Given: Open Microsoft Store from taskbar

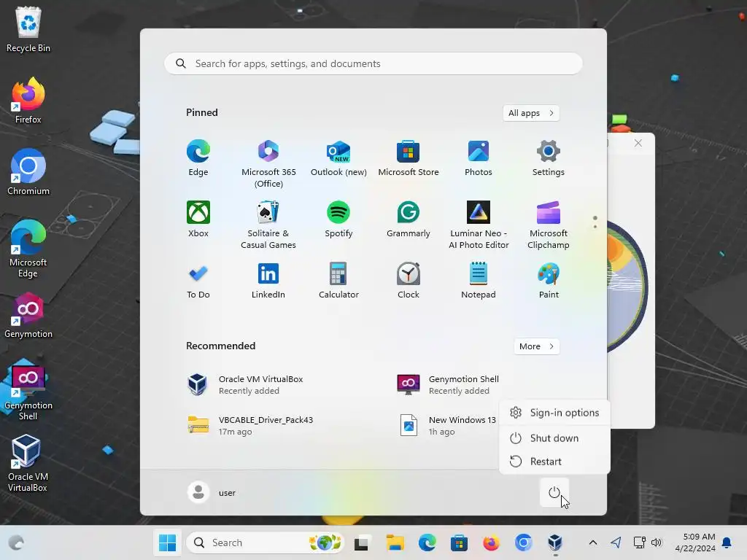Looking at the screenshot, I should tap(459, 542).
